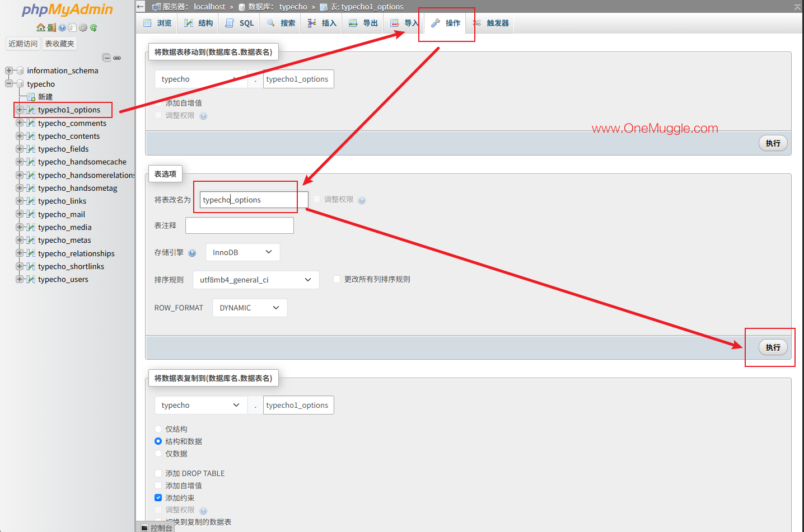
Task: Expand the typecho_handsomecache table node
Action: click(x=20, y=162)
